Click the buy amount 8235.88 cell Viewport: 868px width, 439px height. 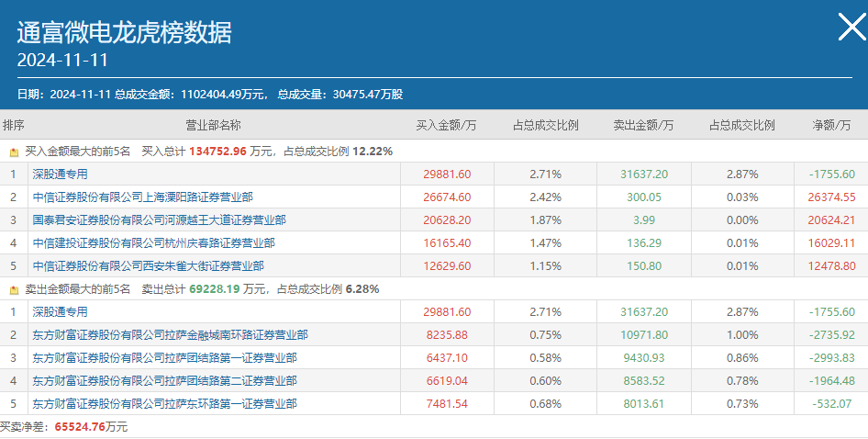[447, 335]
